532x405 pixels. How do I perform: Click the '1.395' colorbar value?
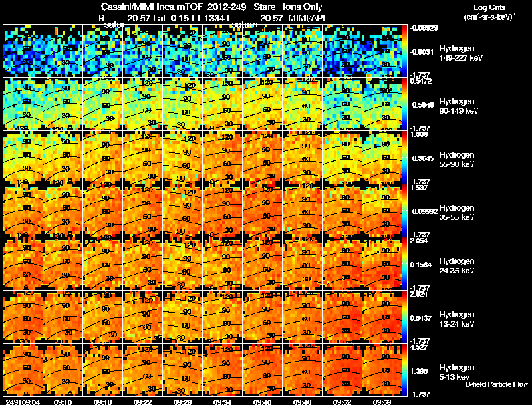[x=419, y=372]
